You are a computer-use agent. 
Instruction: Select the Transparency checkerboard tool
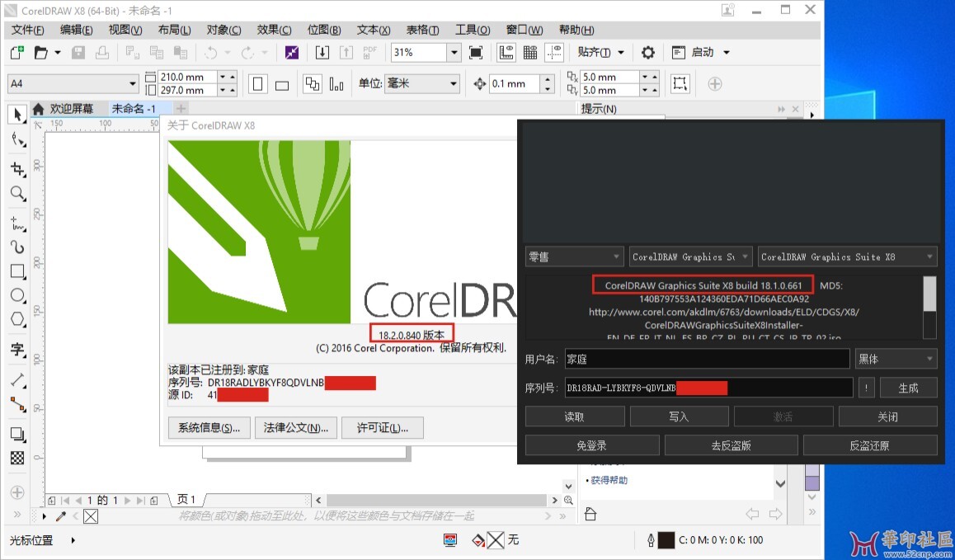pos(17,458)
